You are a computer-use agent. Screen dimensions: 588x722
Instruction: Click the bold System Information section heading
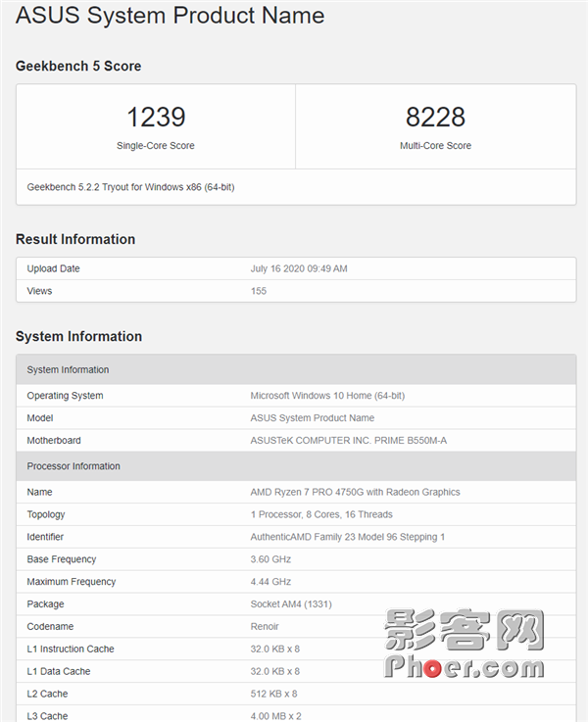(78, 336)
